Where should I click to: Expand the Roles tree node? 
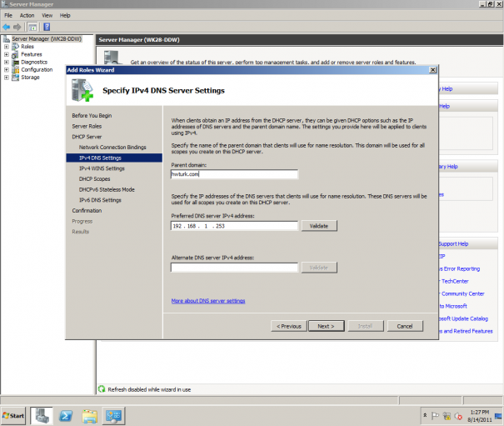coord(6,47)
